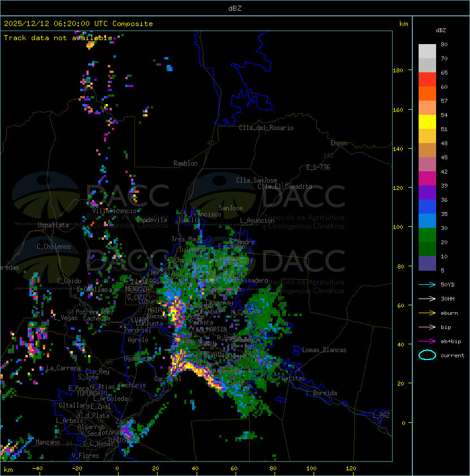The height and width of the screenshot is (476, 470).
Task: Click the pink bip arrow icon
Action: (x=427, y=327)
